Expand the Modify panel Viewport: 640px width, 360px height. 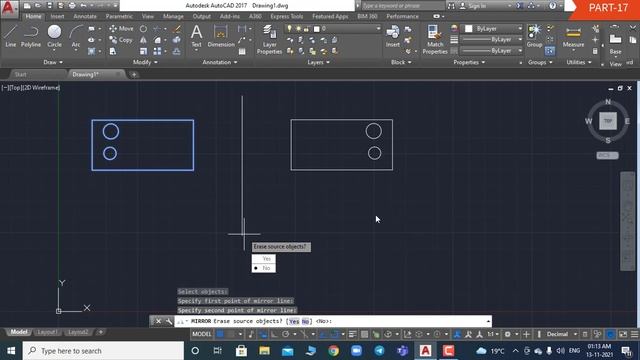click(x=145, y=62)
